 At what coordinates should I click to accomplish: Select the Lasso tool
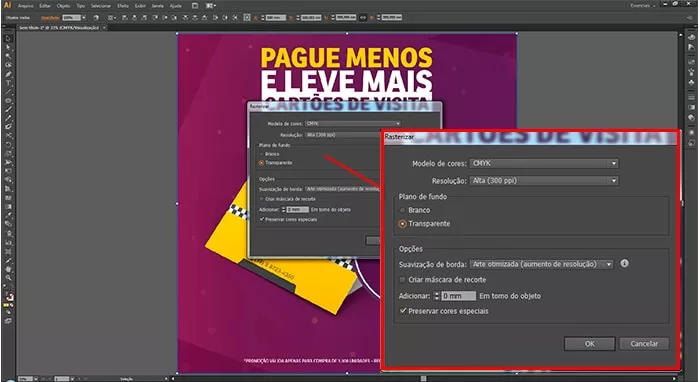(x=8, y=65)
